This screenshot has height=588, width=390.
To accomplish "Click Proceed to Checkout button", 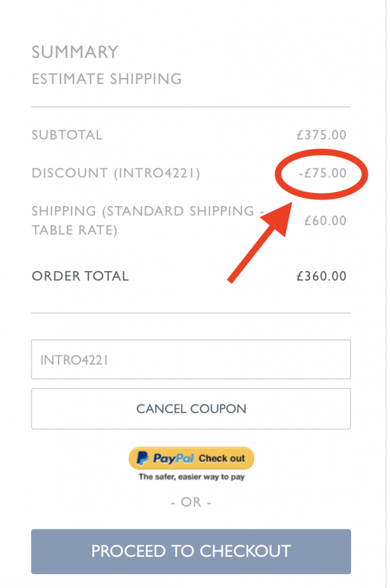I will point(191,551).
